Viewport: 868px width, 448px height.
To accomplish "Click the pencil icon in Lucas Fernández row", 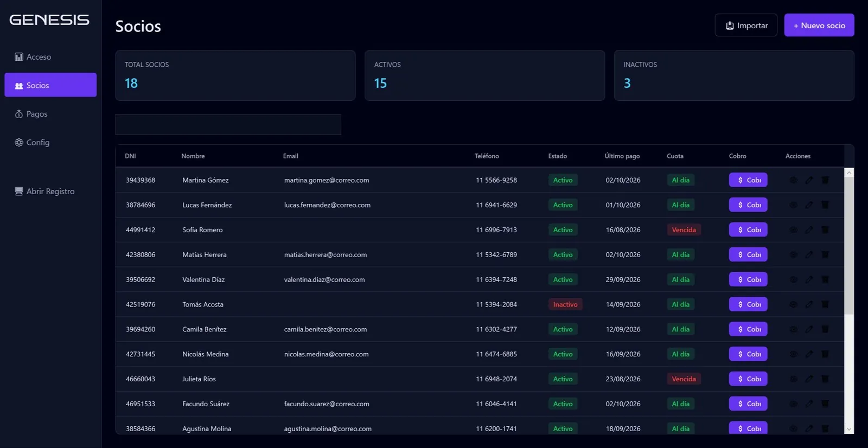I will coord(809,205).
